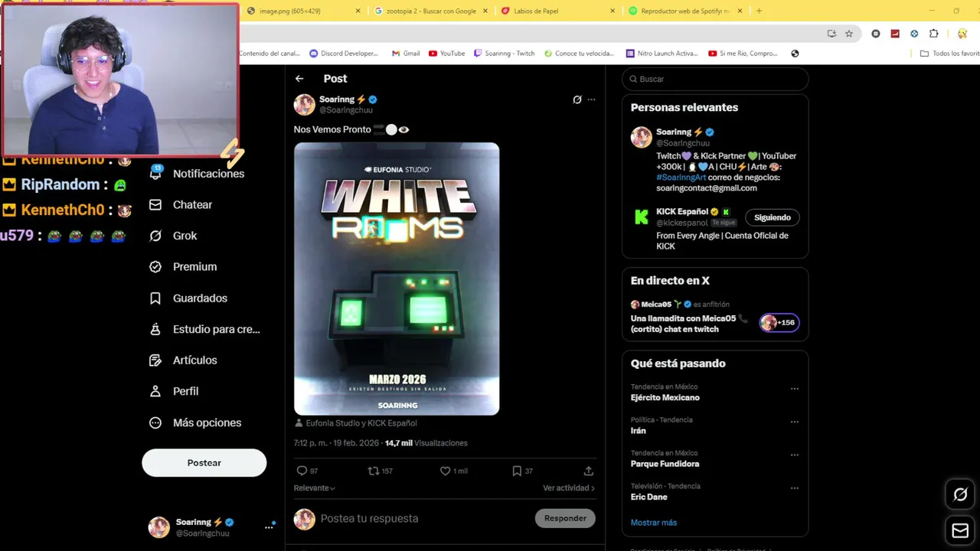Open a new browser tab
Image resolution: width=980 pixels, height=551 pixels.
[x=759, y=11]
